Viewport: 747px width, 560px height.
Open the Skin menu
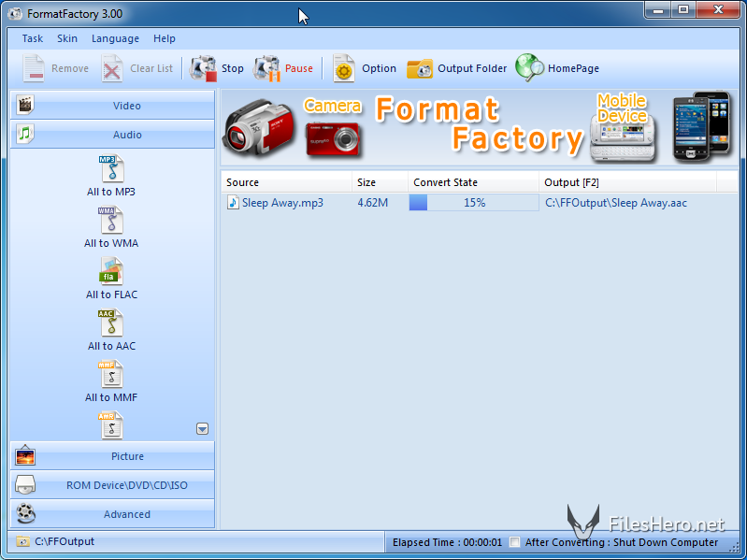click(x=67, y=39)
